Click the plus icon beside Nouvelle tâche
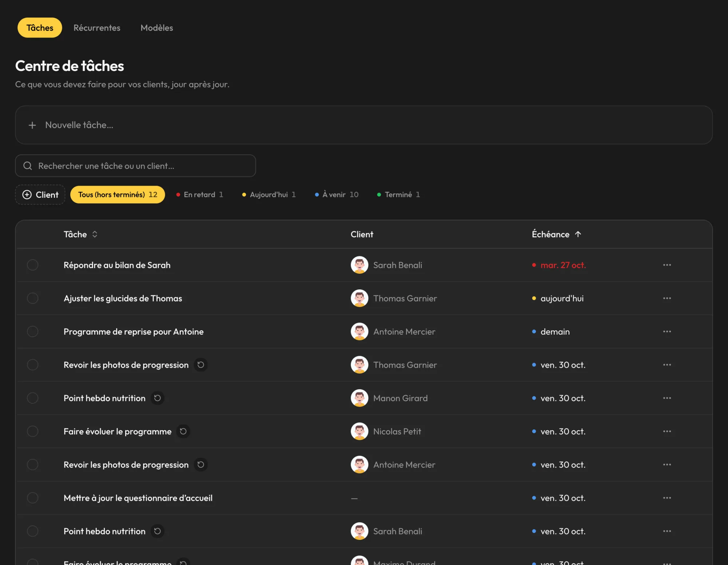728x565 pixels. coord(32,125)
